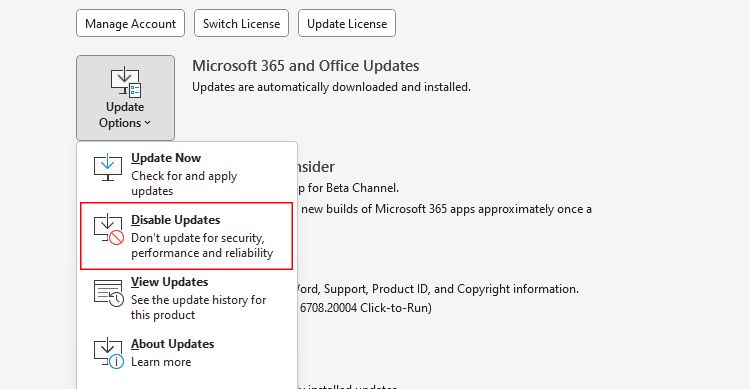The width and height of the screenshot is (750, 389).
Task: Click the About Updates info icon
Action: coord(109,353)
